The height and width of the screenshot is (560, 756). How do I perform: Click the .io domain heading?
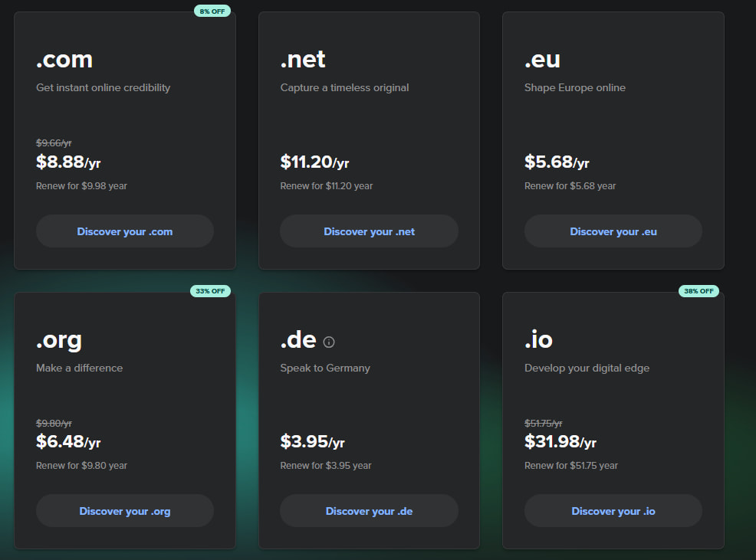coord(538,339)
